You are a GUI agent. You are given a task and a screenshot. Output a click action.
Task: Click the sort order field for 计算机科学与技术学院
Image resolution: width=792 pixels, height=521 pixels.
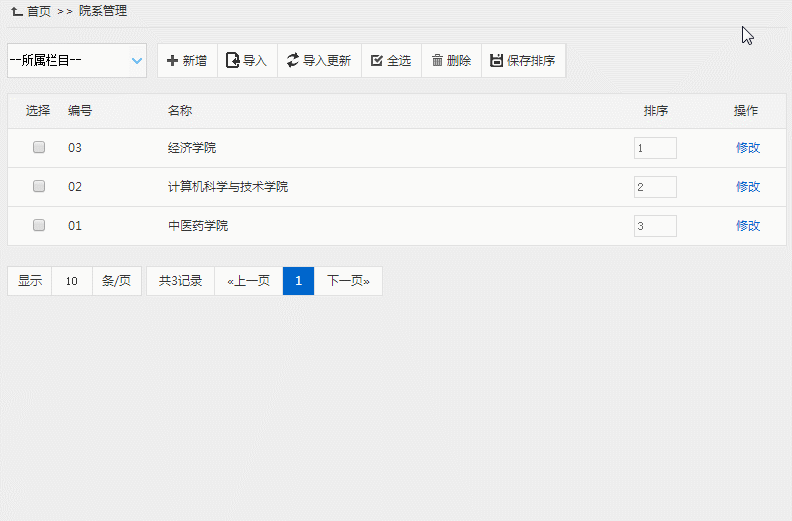click(x=655, y=187)
